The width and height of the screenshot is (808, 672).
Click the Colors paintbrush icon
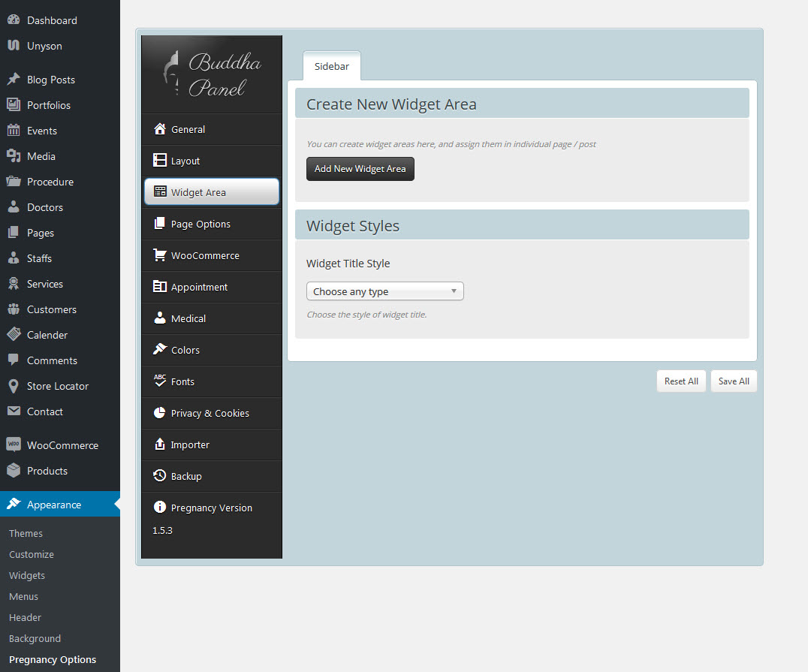[x=159, y=350]
